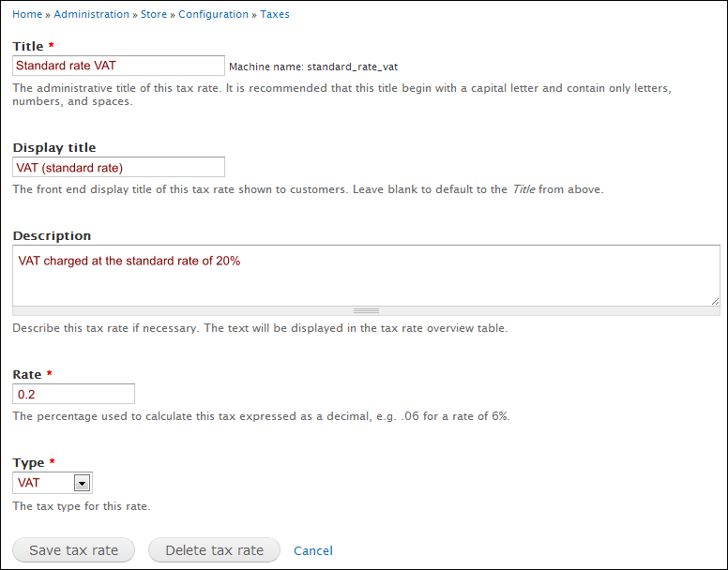The width and height of the screenshot is (728, 570).
Task: Focus the Title field containing Standard rate VAT
Action: tap(118, 66)
